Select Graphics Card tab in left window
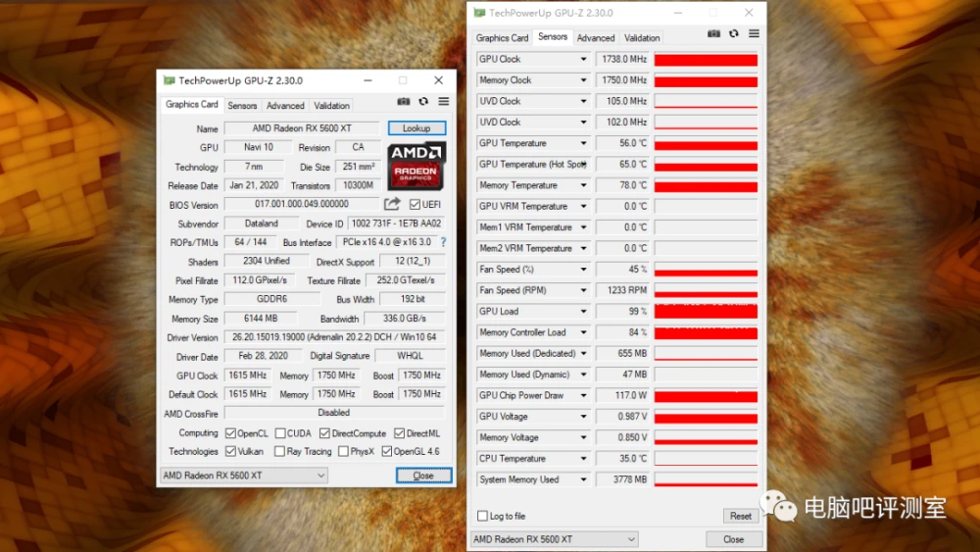 [x=192, y=104]
